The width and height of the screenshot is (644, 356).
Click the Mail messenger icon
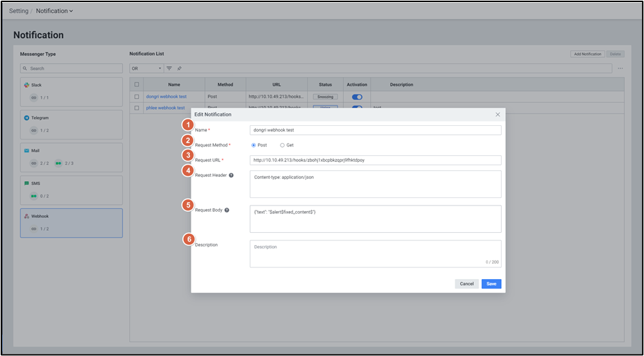[27, 150]
